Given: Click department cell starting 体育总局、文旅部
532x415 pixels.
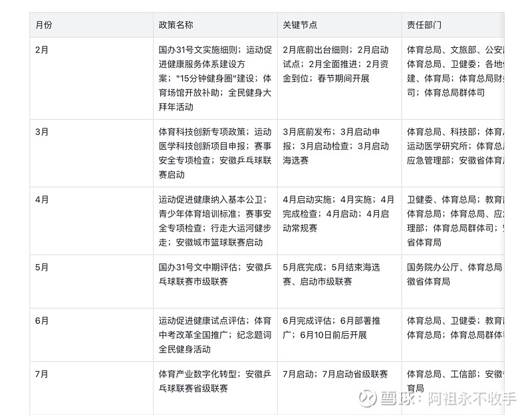Looking at the screenshot, I should 453,78.
